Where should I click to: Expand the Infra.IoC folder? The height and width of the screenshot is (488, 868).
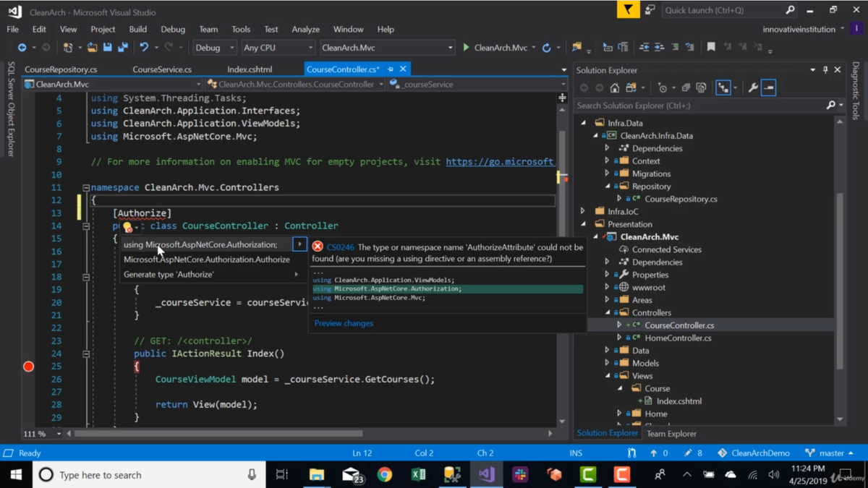pyautogui.click(x=584, y=212)
